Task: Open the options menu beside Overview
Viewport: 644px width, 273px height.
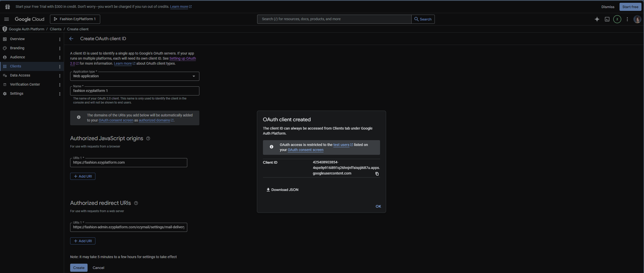Action: (x=60, y=39)
